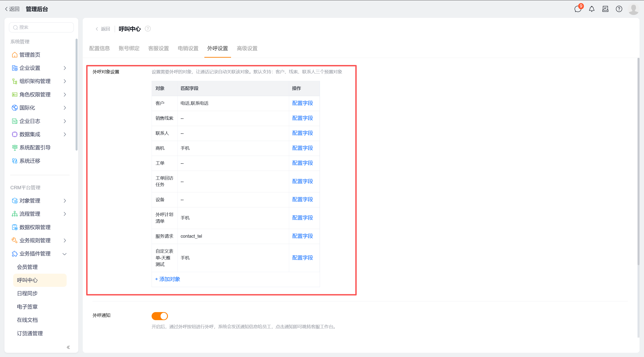Viewport: 644px width, 357px height.
Task: Toggle the 外呼通知 switch off
Action: (x=159, y=316)
